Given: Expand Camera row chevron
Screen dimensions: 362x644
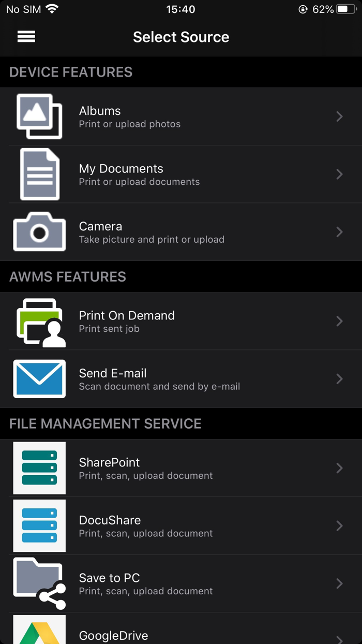Looking at the screenshot, I should click(x=339, y=232).
